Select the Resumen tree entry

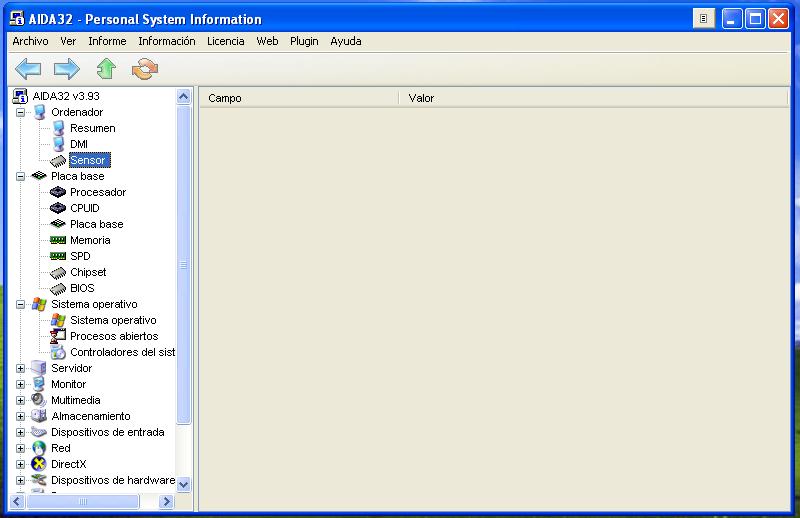click(93, 128)
